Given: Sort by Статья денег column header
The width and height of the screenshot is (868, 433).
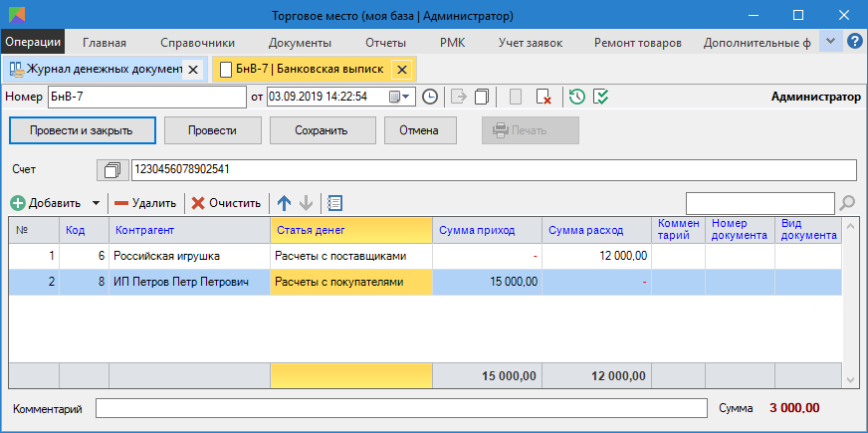Looking at the screenshot, I should click(351, 230).
